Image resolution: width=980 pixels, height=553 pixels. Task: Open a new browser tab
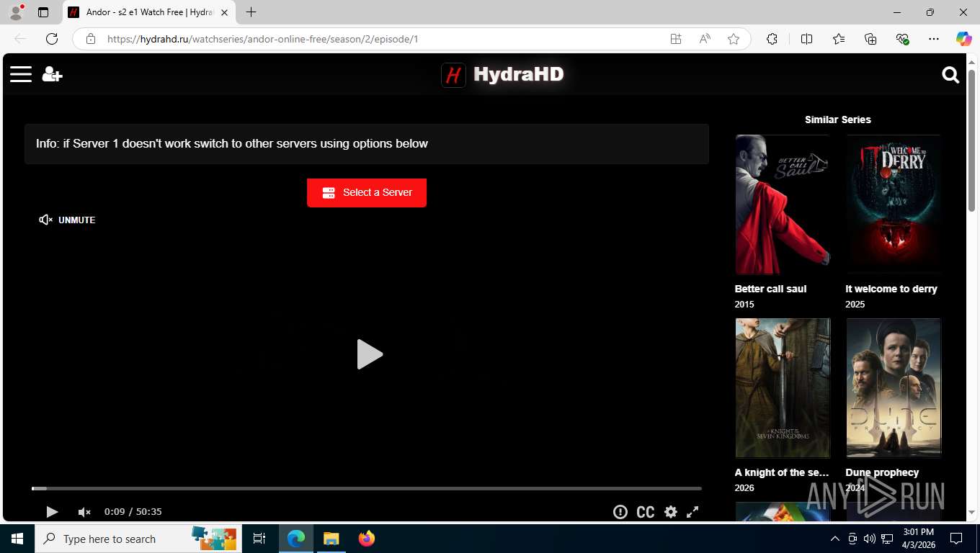click(251, 12)
